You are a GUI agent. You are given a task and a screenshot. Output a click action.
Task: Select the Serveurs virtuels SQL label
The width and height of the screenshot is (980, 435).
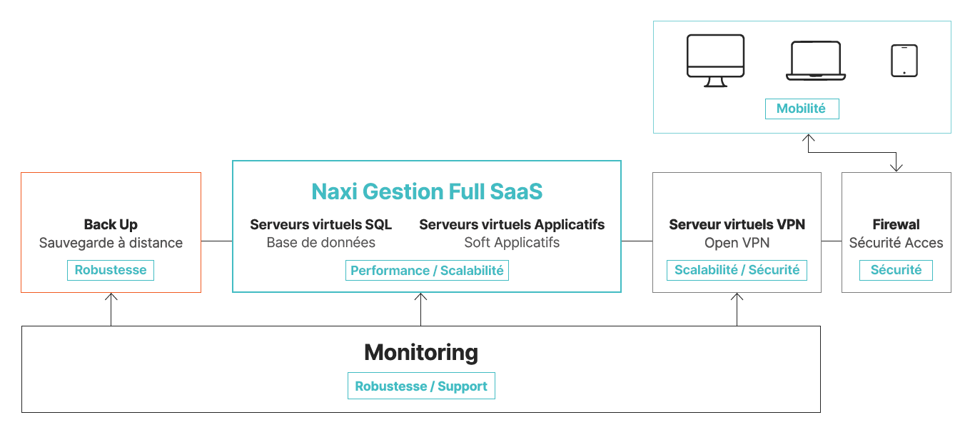(320, 225)
